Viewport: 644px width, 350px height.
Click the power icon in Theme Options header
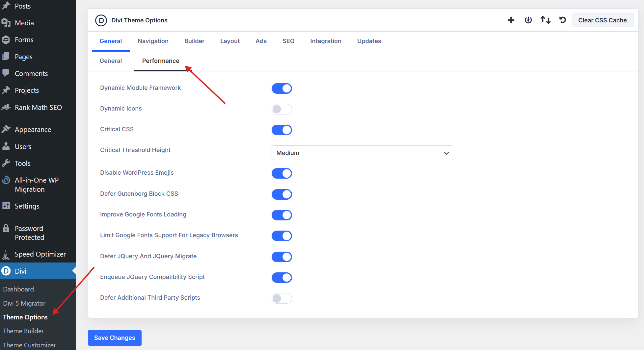point(528,20)
